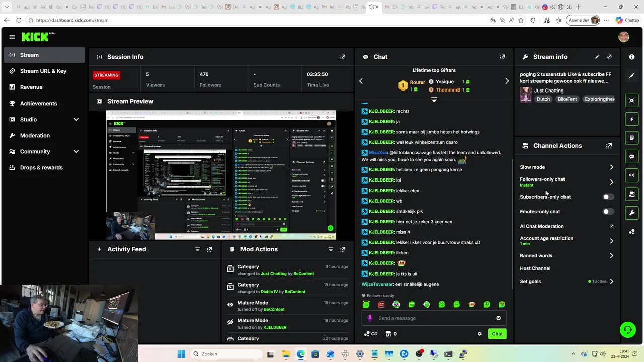Open Achievements page in sidebar
The image size is (644, 362).
click(44, 104)
